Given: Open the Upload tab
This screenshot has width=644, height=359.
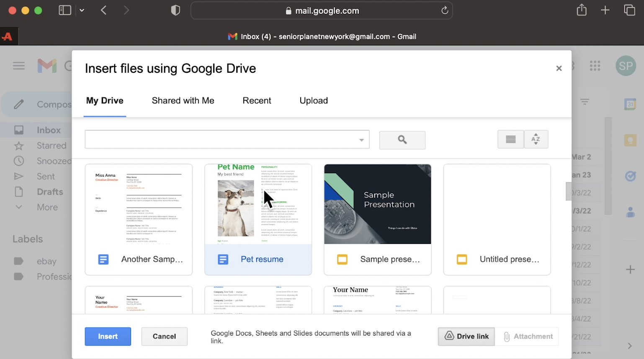Looking at the screenshot, I should coord(313,100).
